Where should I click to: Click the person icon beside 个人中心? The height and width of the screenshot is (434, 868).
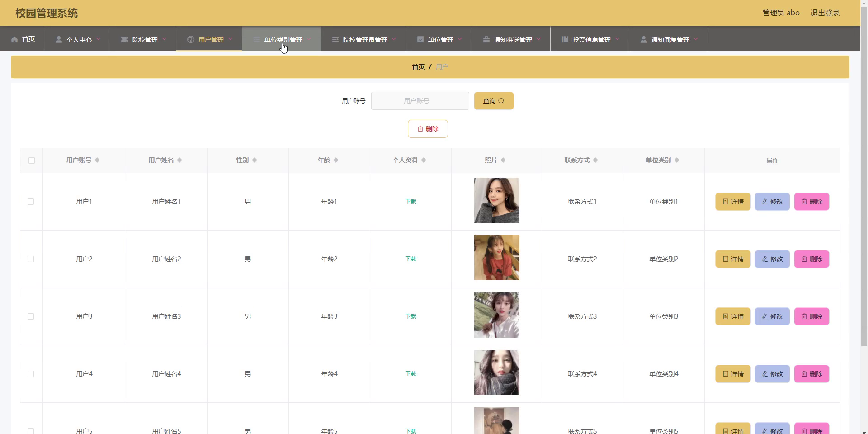[59, 39]
